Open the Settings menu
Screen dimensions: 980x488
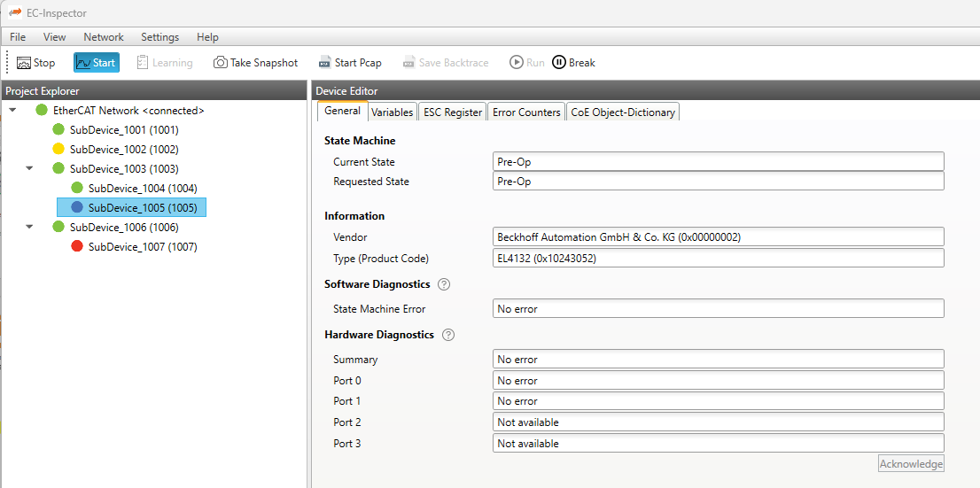(x=160, y=37)
